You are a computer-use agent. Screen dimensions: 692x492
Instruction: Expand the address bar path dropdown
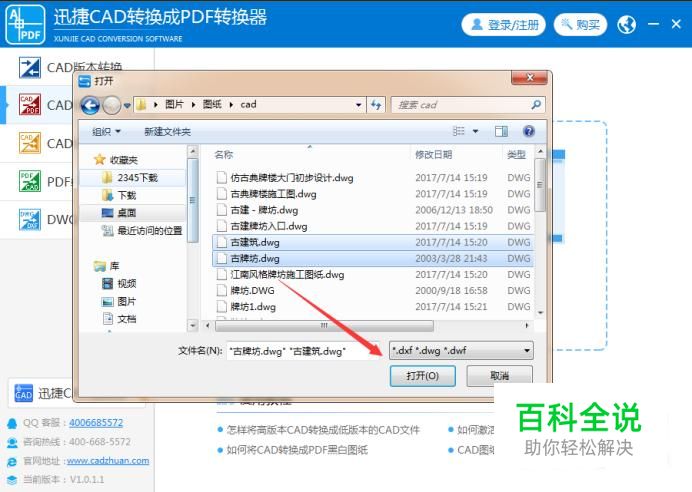click(x=358, y=105)
